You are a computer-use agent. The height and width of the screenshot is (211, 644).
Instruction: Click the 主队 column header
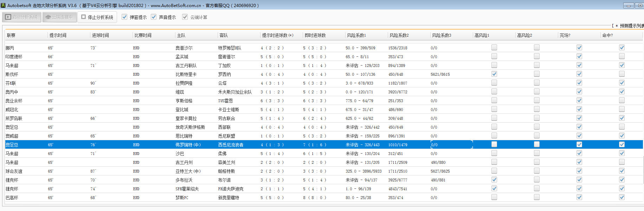click(181, 35)
